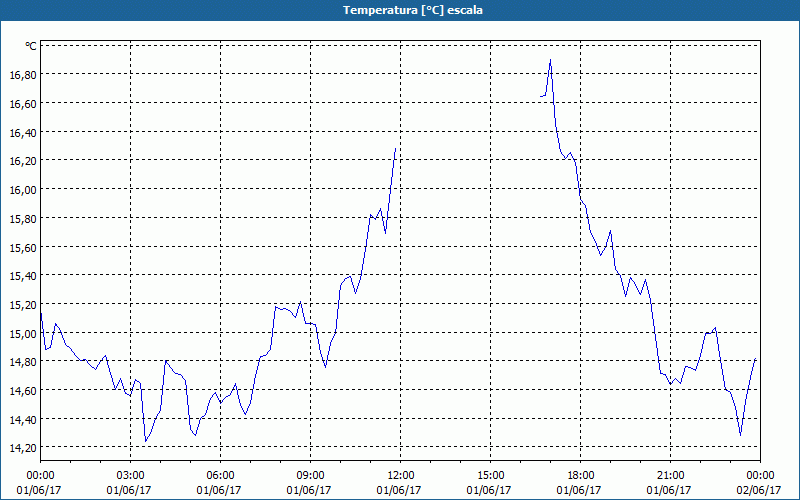The width and height of the screenshot is (800, 500).
Task: Click the 06:00 time axis label
Action: [220, 476]
